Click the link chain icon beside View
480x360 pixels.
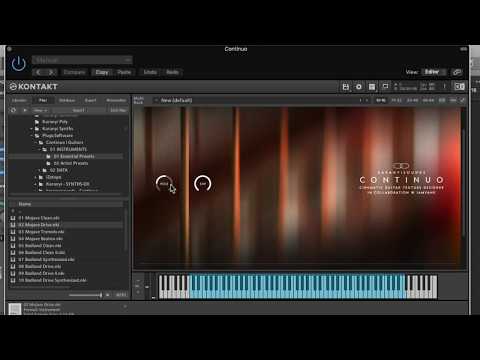coord(457,72)
